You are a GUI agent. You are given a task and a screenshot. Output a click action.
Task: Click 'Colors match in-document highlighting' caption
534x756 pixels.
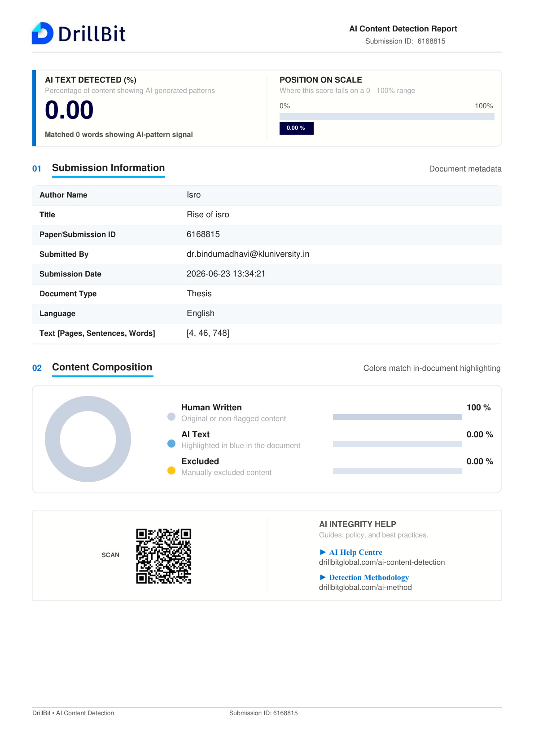[432, 368]
